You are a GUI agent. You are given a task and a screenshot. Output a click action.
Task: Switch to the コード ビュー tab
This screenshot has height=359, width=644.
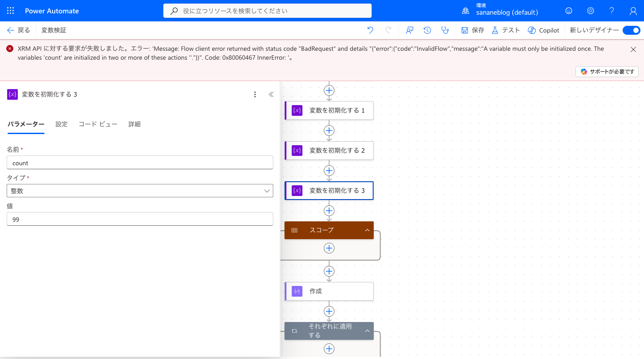click(x=98, y=124)
